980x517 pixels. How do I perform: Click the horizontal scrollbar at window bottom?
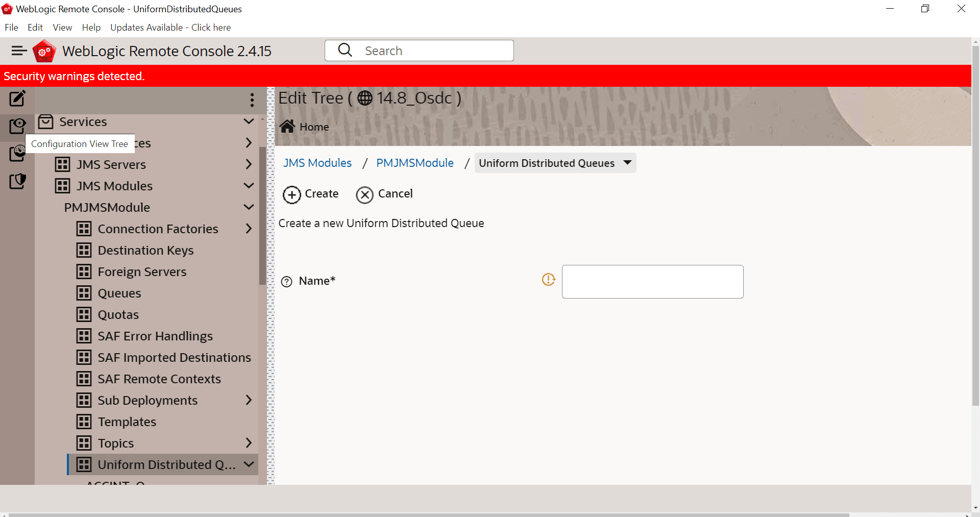(x=429, y=514)
